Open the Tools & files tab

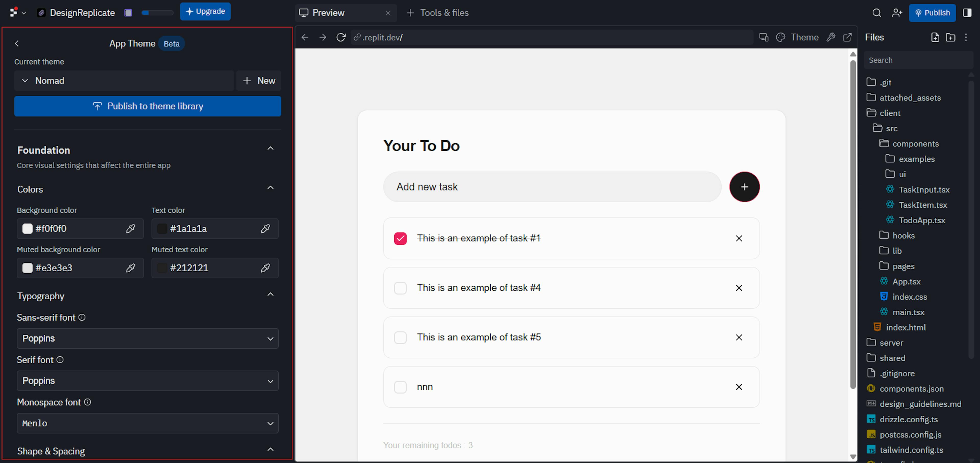pyautogui.click(x=437, y=13)
